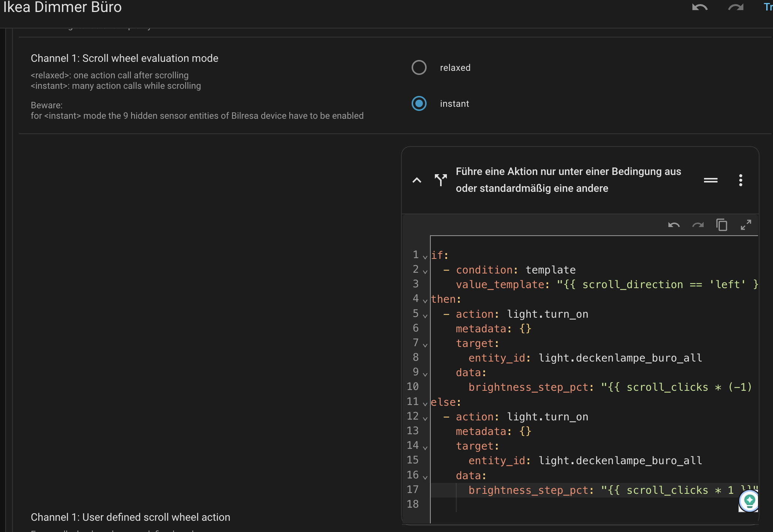The height and width of the screenshot is (532, 773).
Task: Fold the 'if:' block on line 1
Action: pos(425,257)
